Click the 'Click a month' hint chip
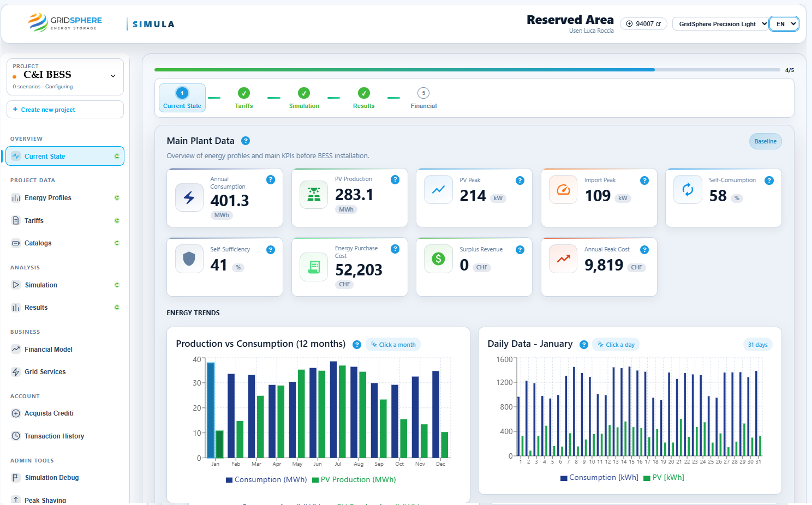This screenshot has height=505, width=812. coord(393,345)
